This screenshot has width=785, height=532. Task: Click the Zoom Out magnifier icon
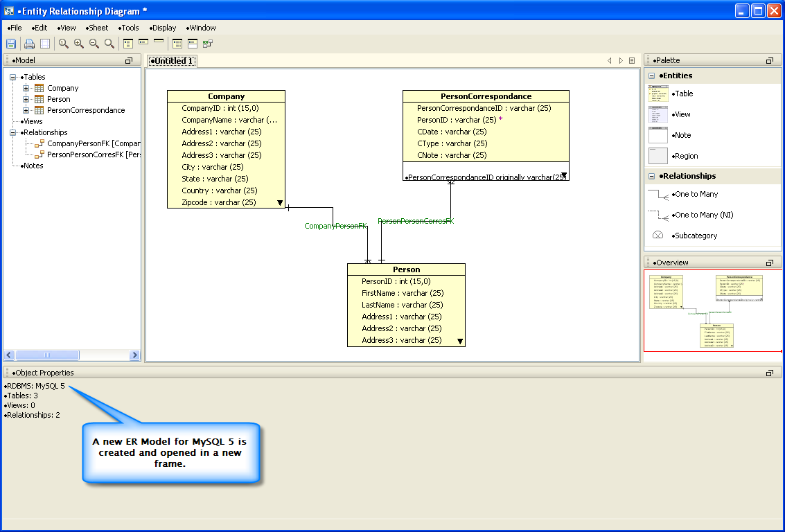coord(94,44)
